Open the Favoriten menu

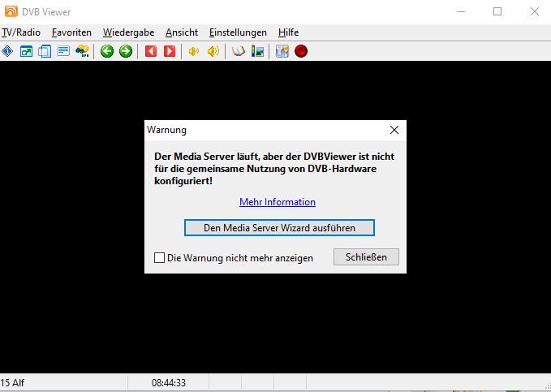(x=71, y=32)
